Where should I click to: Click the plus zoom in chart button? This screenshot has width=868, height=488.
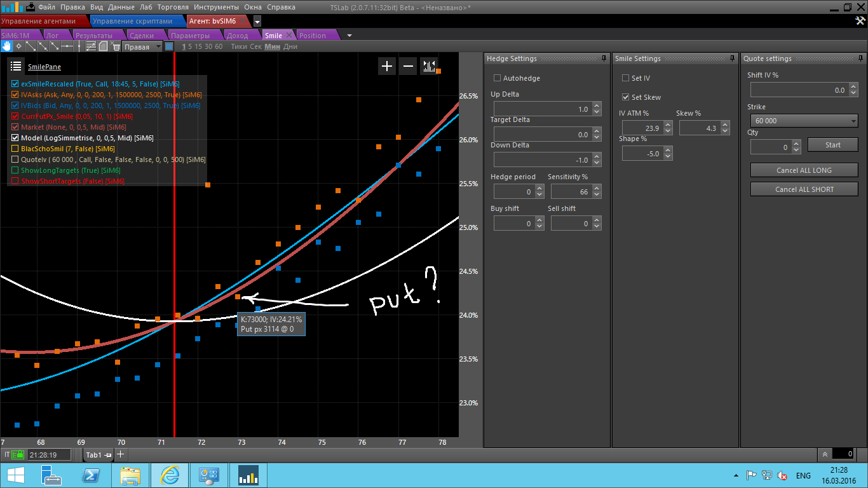[387, 66]
